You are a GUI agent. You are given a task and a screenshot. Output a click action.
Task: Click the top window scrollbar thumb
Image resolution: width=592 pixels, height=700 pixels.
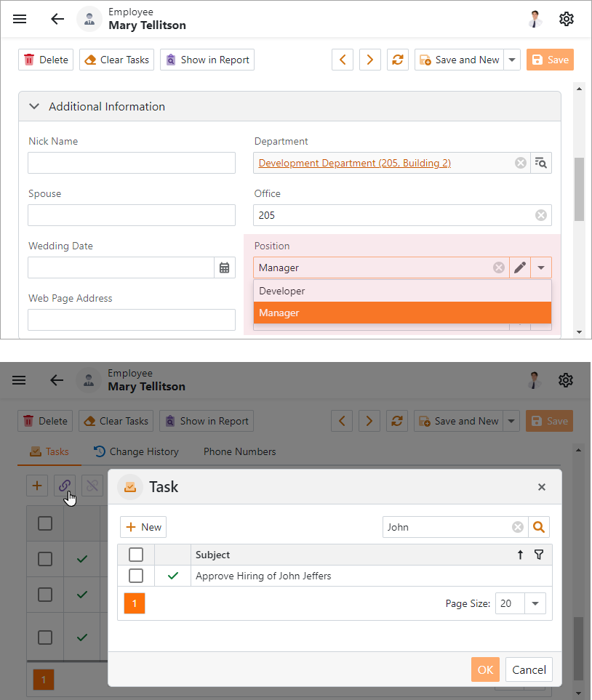pyautogui.click(x=579, y=189)
